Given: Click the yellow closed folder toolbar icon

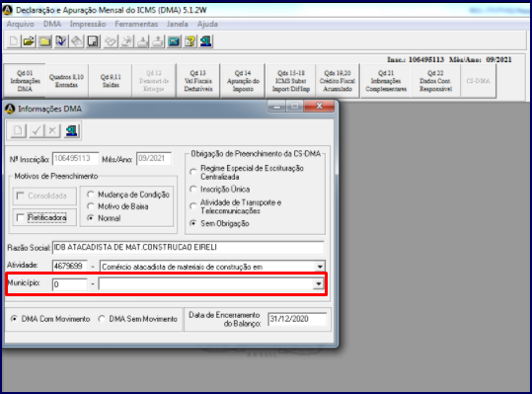Looking at the screenshot, I should coord(44,41).
